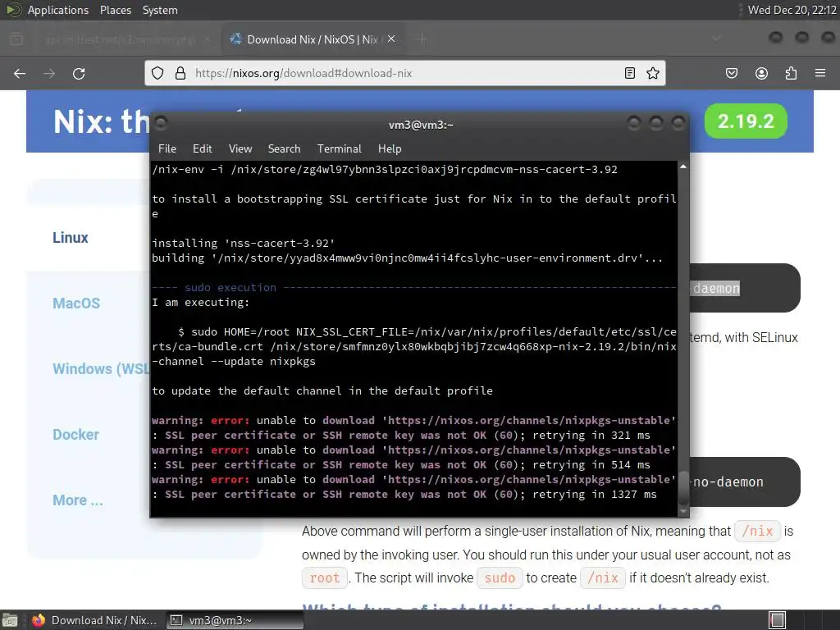This screenshot has height=630, width=840.
Task: Open Firefox hamburger application menu
Action: pyautogui.click(x=820, y=73)
